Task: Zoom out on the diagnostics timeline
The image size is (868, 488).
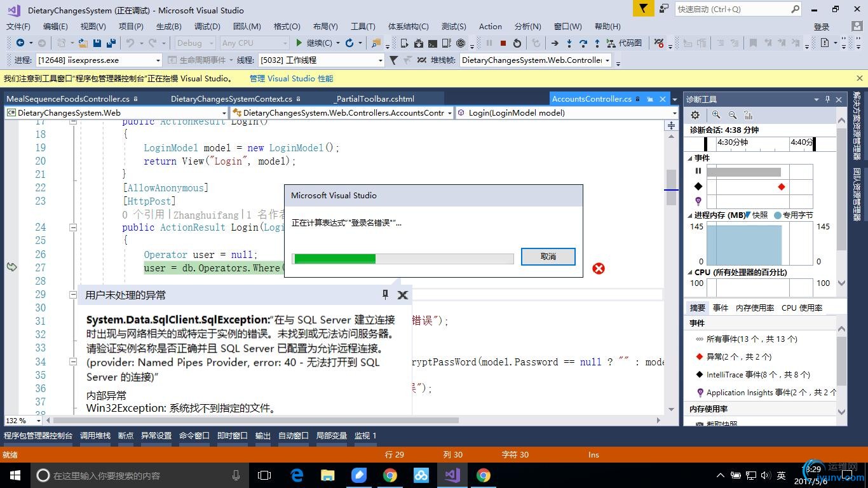Action: click(733, 115)
